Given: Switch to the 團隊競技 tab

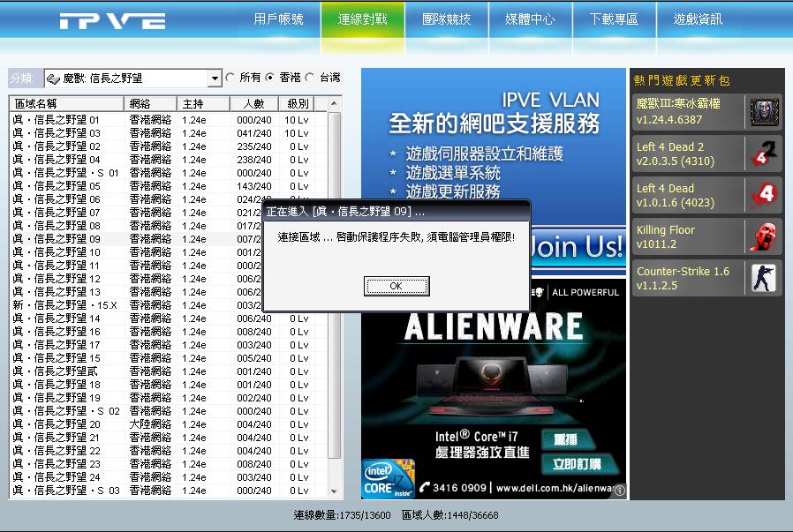Looking at the screenshot, I should click(x=447, y=19).
